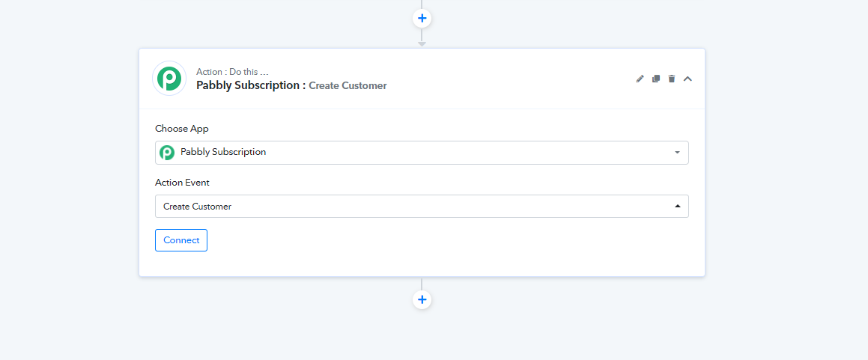This screenshot has width=868, height=360.
Task: Duplicate the action using the copy icon
Action: click(x=656, y=79)
